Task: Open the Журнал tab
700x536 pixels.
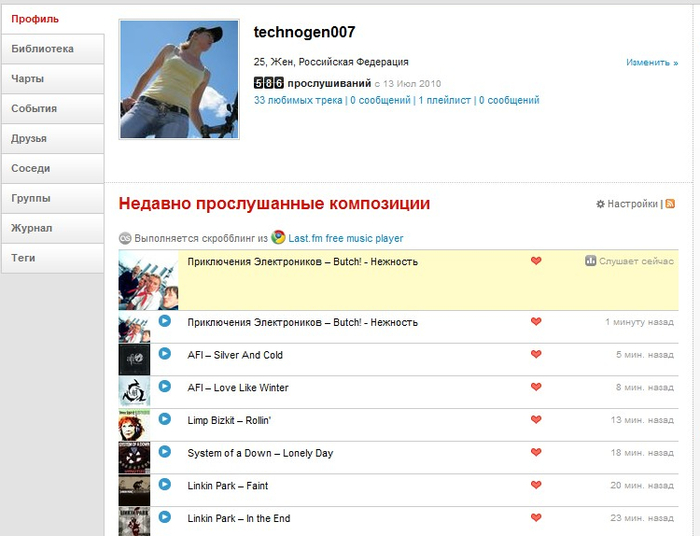Action: [53, 229]
